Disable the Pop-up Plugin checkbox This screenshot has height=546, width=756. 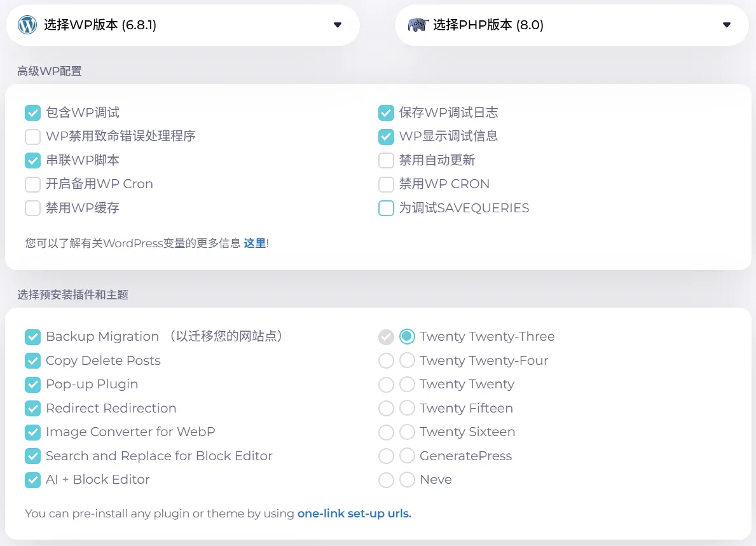coord(32,385)
